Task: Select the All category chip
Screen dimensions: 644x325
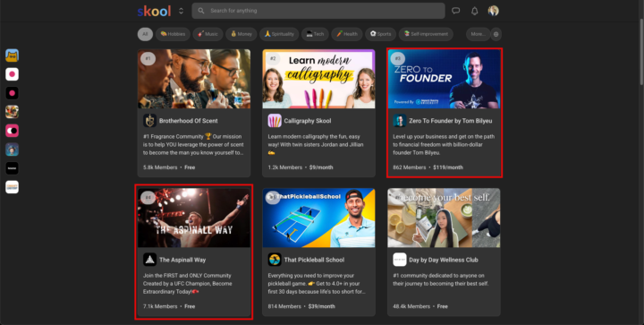Action: tap(145, 35)
